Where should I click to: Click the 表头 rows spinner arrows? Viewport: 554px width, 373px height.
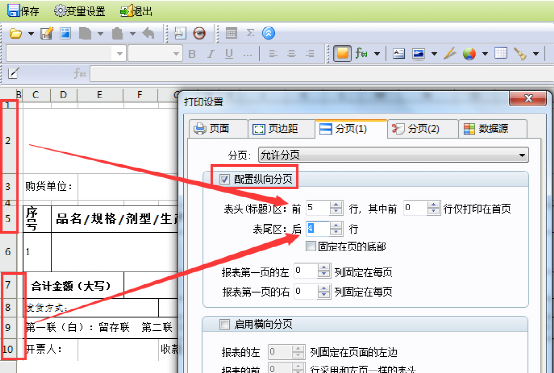(336, 208)
